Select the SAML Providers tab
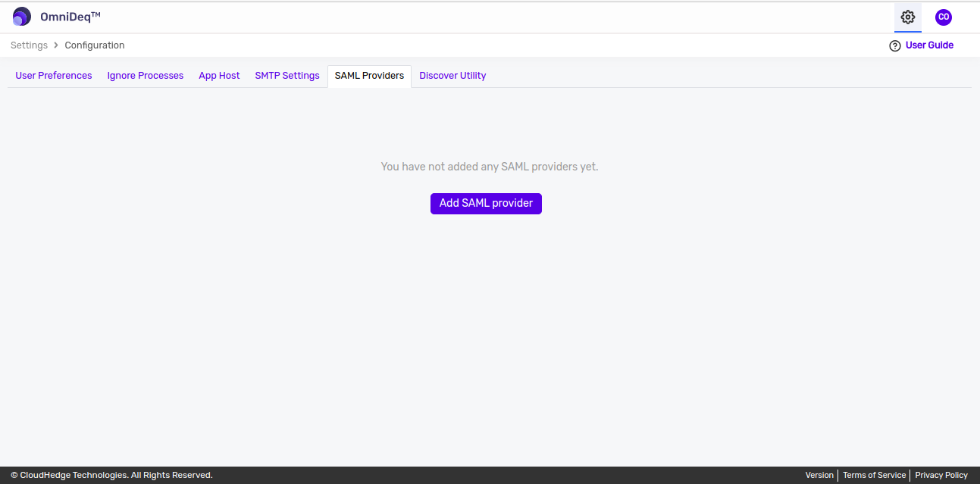Viewport: 980px width, 484px height. click(x=369, y=76)
